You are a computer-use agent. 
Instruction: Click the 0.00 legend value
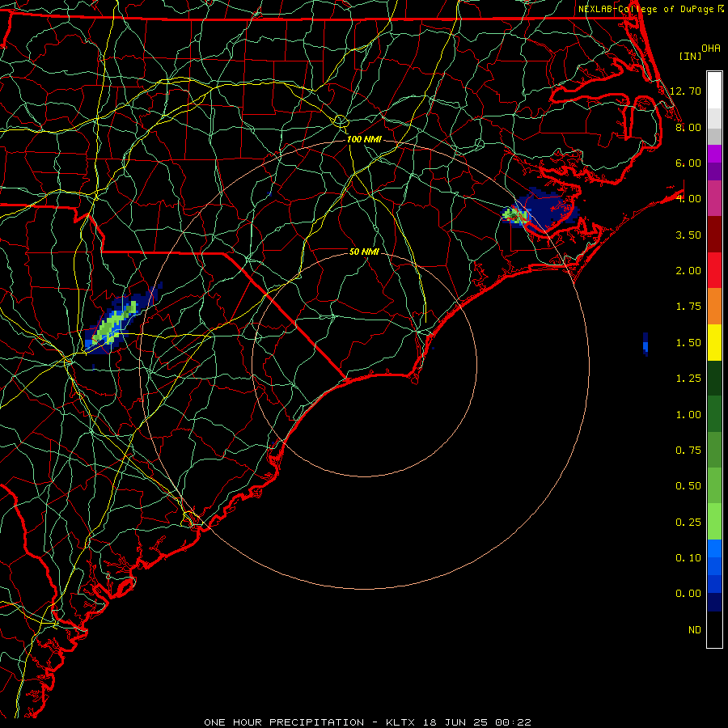(x=688, y=594)
